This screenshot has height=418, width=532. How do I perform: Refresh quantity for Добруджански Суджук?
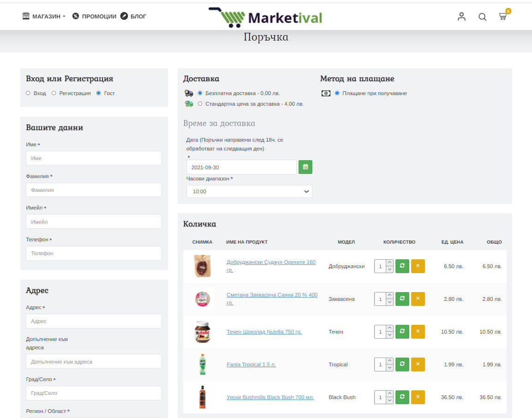coord(402,266)
